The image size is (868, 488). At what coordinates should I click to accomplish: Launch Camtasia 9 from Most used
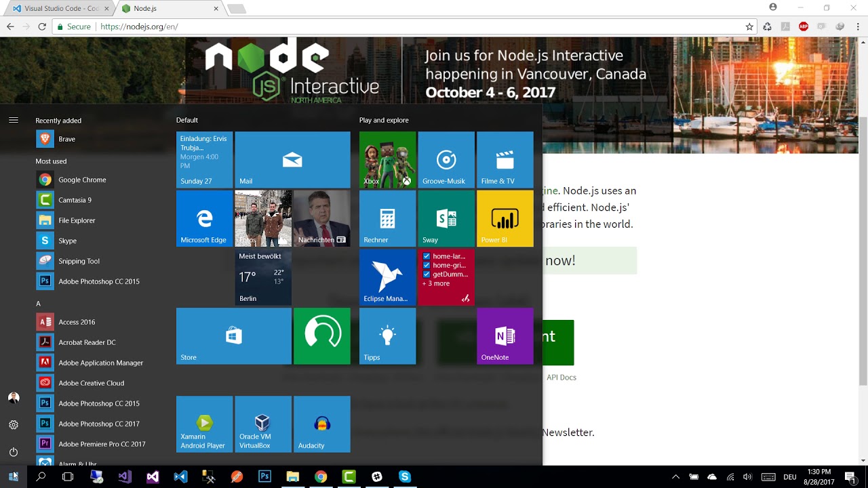click(98, 200)
